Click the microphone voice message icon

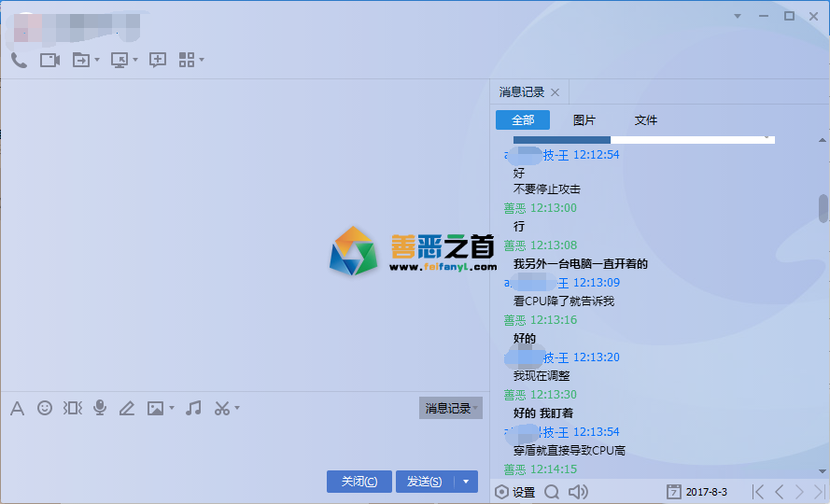tap(100, 408)
